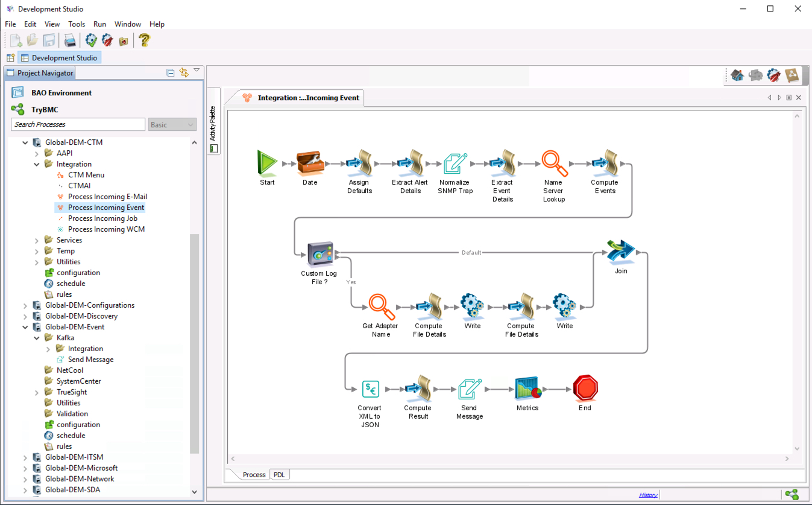The image size is (812, 505).
Task: Show the editor tab list
Action: (x=788, y=98)
